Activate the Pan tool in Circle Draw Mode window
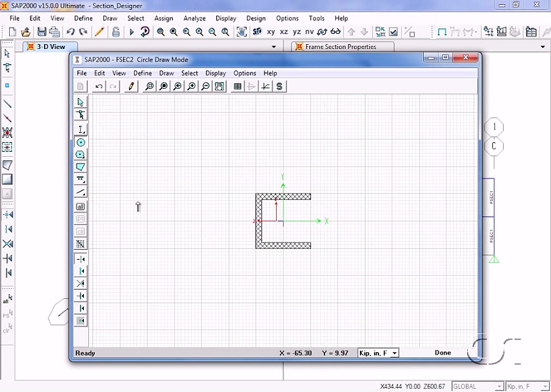 tap(219, 86)
